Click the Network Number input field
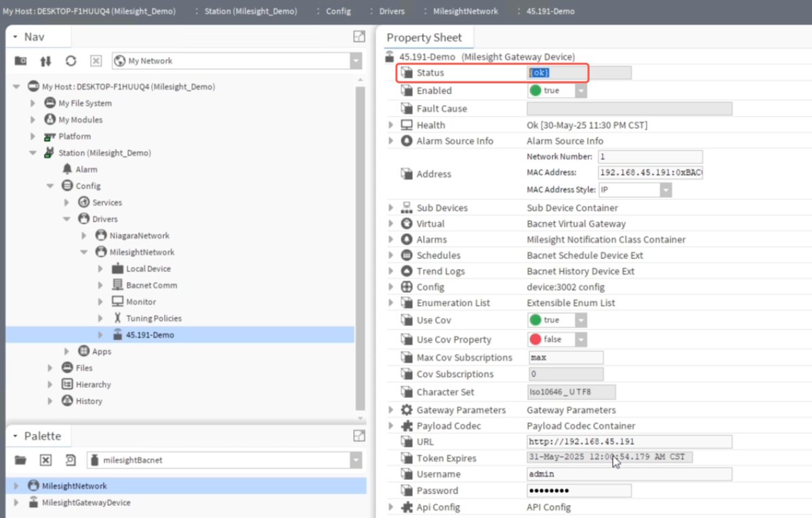Screen dimensions: 812x518 (651, 157)
